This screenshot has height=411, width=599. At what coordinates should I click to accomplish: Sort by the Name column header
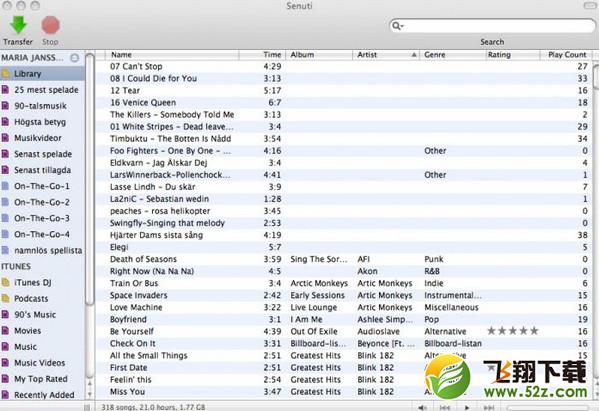[172, 55]
